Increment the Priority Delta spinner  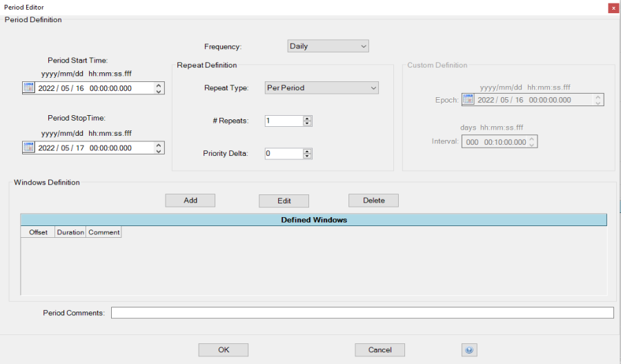(308, 151)
